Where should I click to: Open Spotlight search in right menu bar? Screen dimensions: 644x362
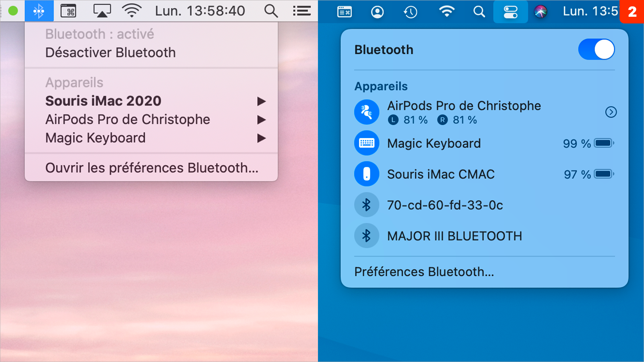(x=479, y=12)
